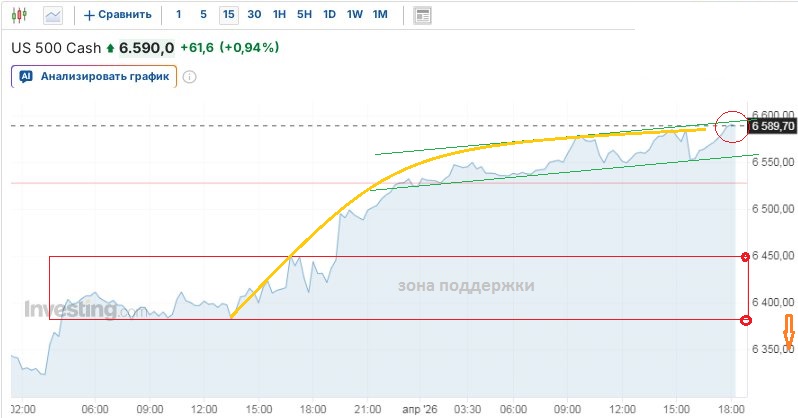Click the orange down arrow on price axis
Screen dimensions: 798x418
[788, 332]
